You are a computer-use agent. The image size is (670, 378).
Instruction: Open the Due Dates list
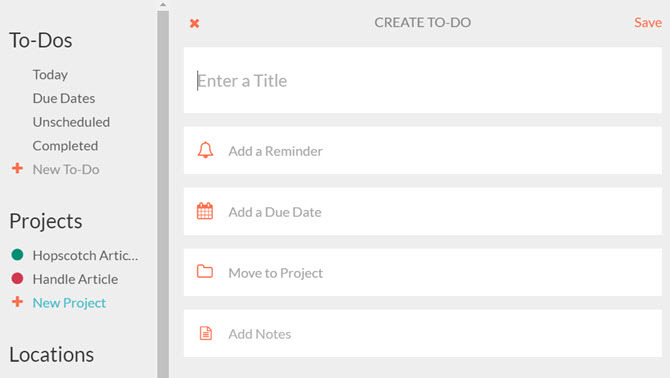[64, 98]
